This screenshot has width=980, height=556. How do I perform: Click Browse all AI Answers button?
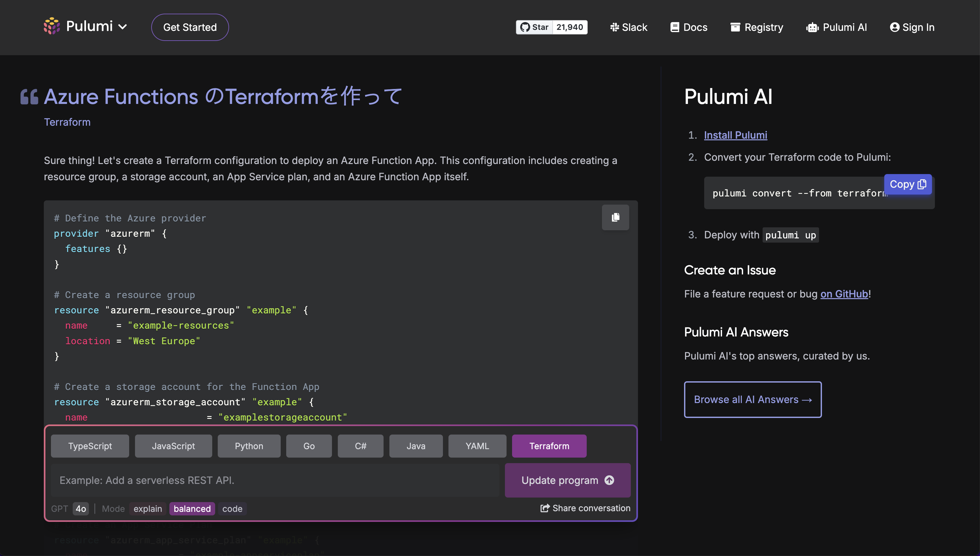tap(753, 399)
